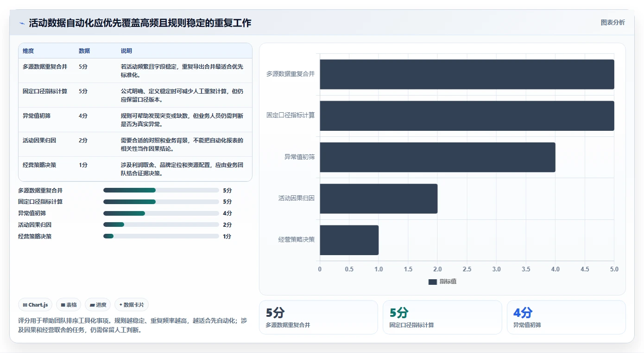Image resolution: width=644 pixels, height=353 pixels.
Task: Click the x-axis tick 2.5
Action: pos(467,269)
